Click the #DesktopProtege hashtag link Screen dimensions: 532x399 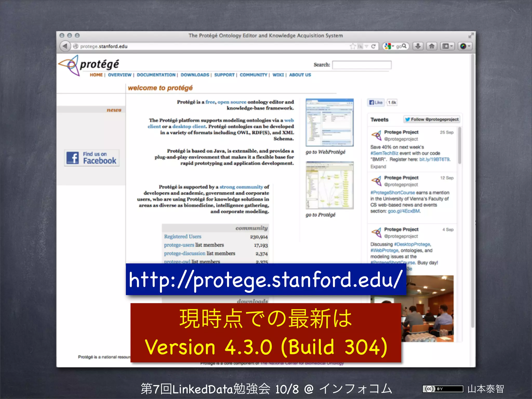(412, 244)
